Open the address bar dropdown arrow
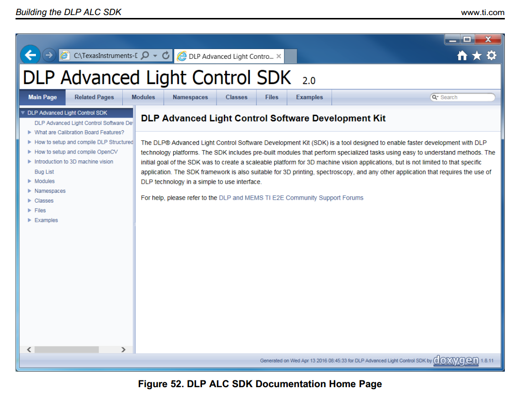 (x=155, y=56)
